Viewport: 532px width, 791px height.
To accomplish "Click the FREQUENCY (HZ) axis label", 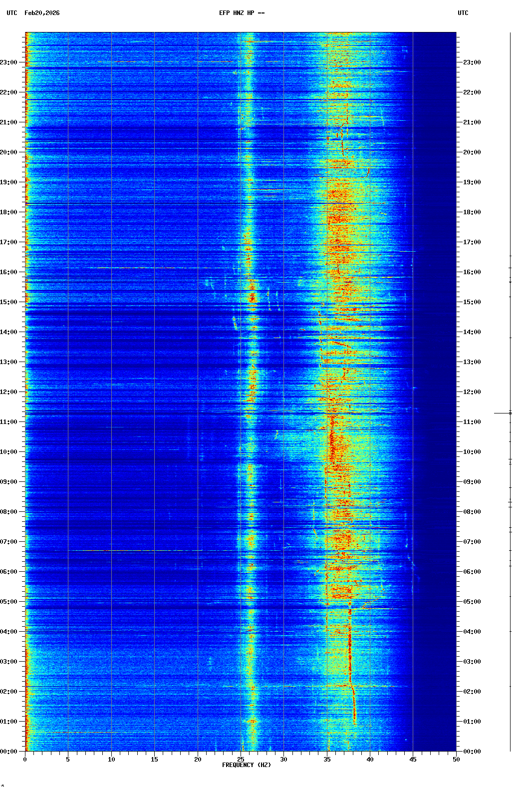I will point(246,765).
